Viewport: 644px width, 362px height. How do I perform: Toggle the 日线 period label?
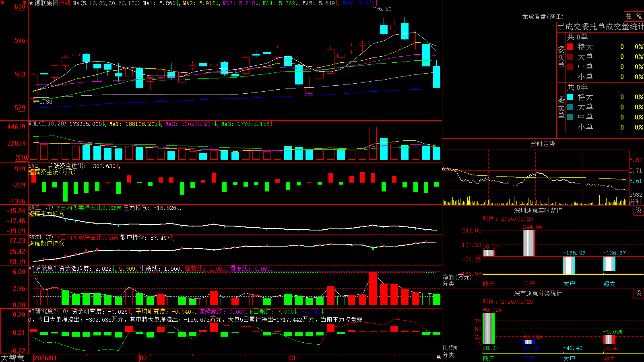(65, 3)
